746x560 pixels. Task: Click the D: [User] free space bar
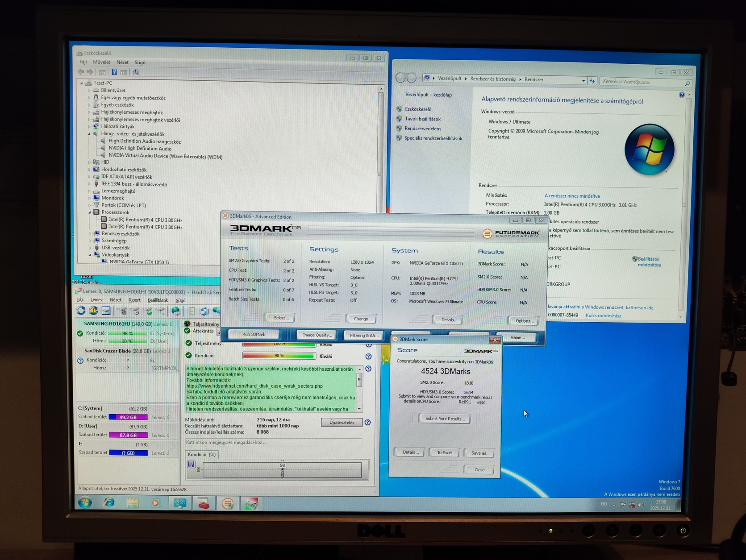(128, 435)
